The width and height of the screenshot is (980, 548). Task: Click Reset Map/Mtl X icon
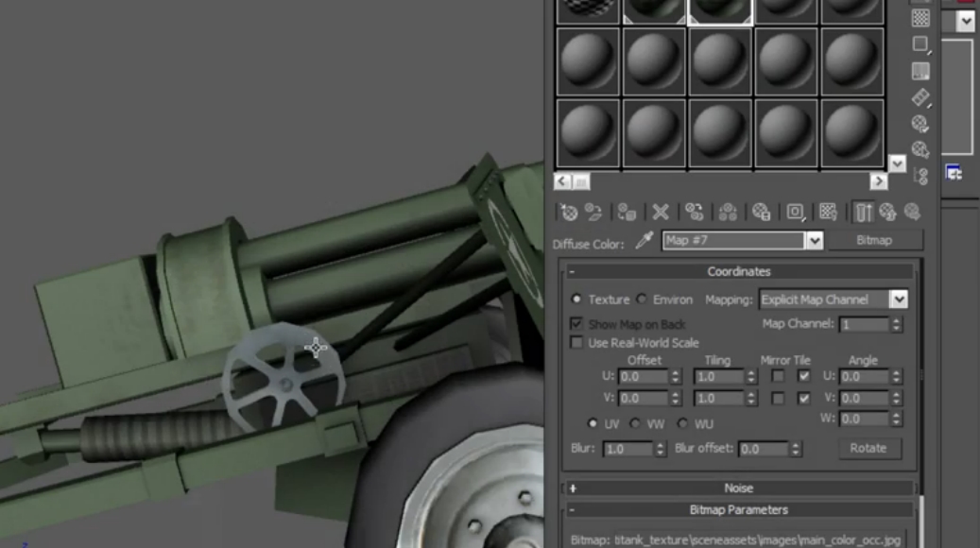click(x=661, y=212)
